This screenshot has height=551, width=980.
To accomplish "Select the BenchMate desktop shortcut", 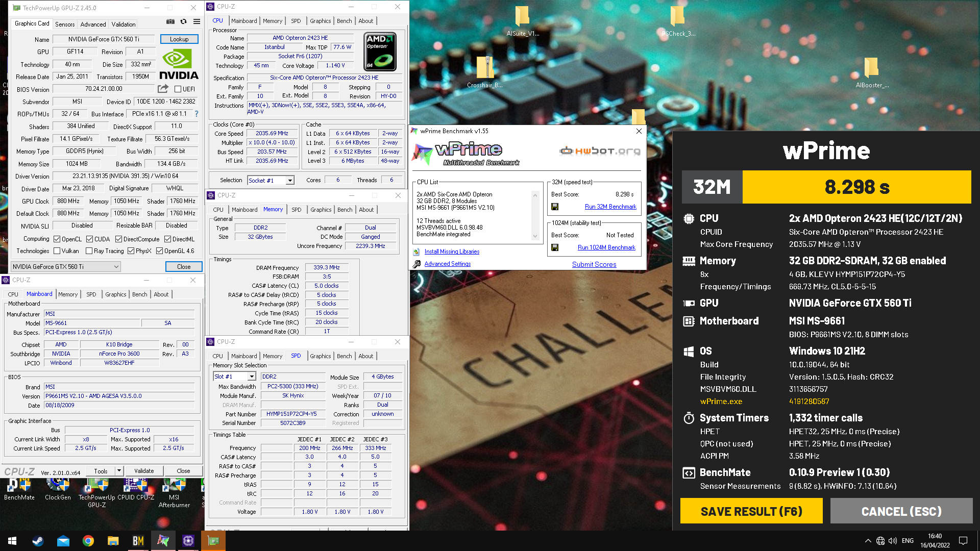I will [x=19, y=490].
